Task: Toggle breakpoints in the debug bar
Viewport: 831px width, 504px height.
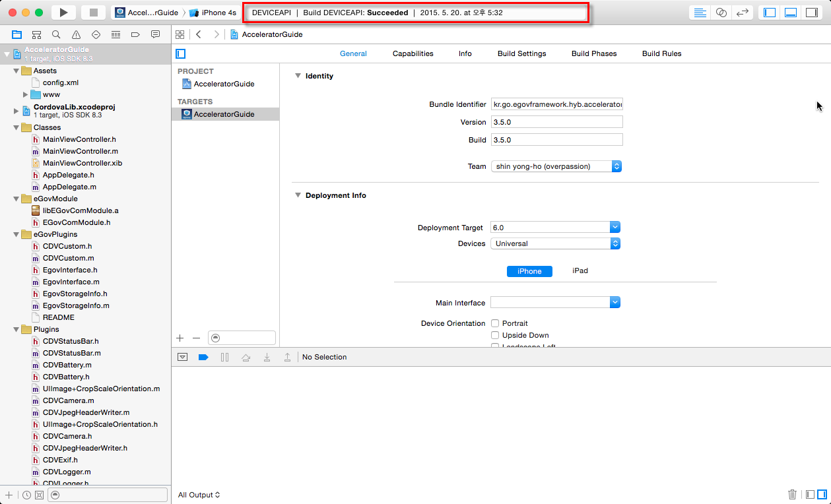Action: (x=203, y=357)
